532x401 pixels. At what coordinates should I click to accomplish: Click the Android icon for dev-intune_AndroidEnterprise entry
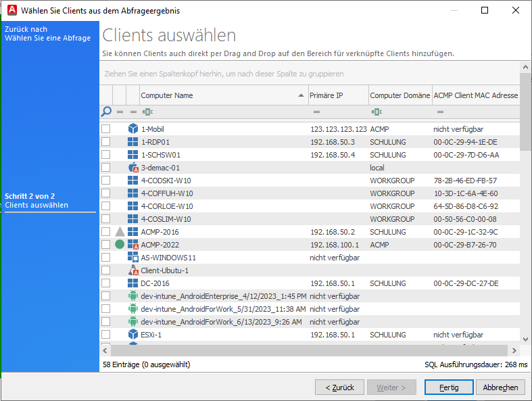pos(132,296)
